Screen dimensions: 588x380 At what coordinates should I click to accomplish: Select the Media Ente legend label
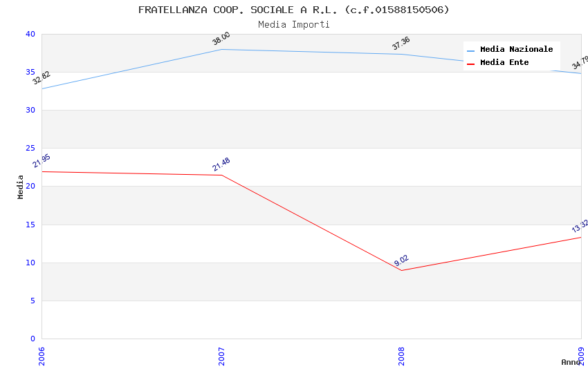coord(504,63)
